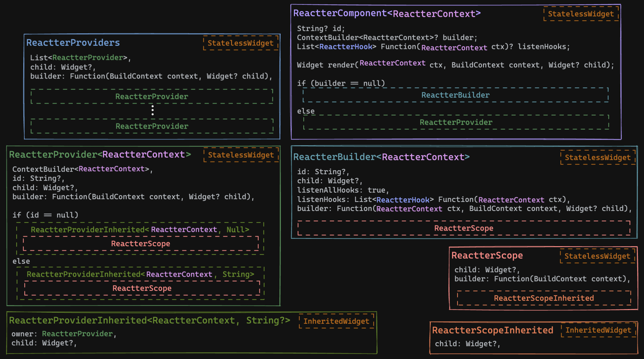The height and width of the screenshot is (359, 644).
Task: Click StatelessWidget tag in ReactterComponent box
Action: pos(581,14)
